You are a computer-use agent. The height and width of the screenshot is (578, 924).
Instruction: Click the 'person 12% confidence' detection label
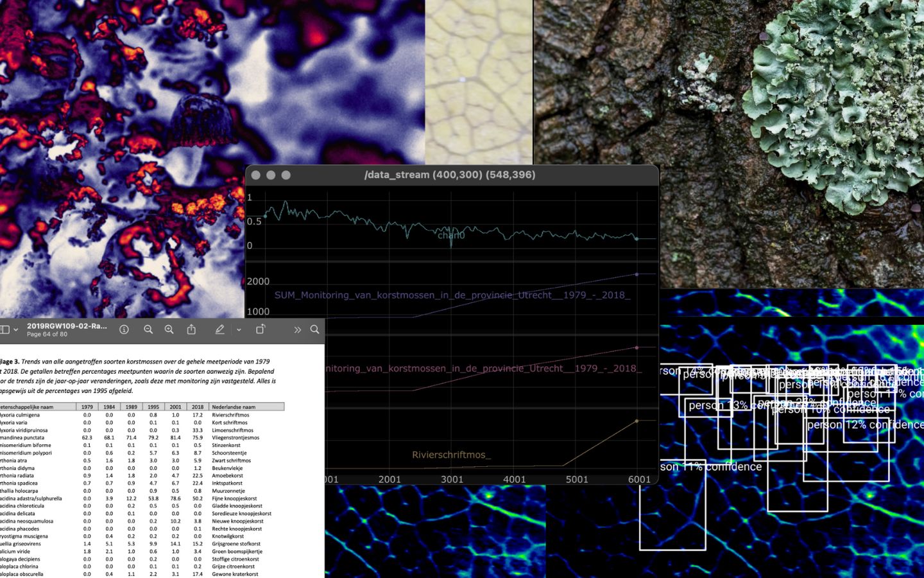(x=865, y=425)
